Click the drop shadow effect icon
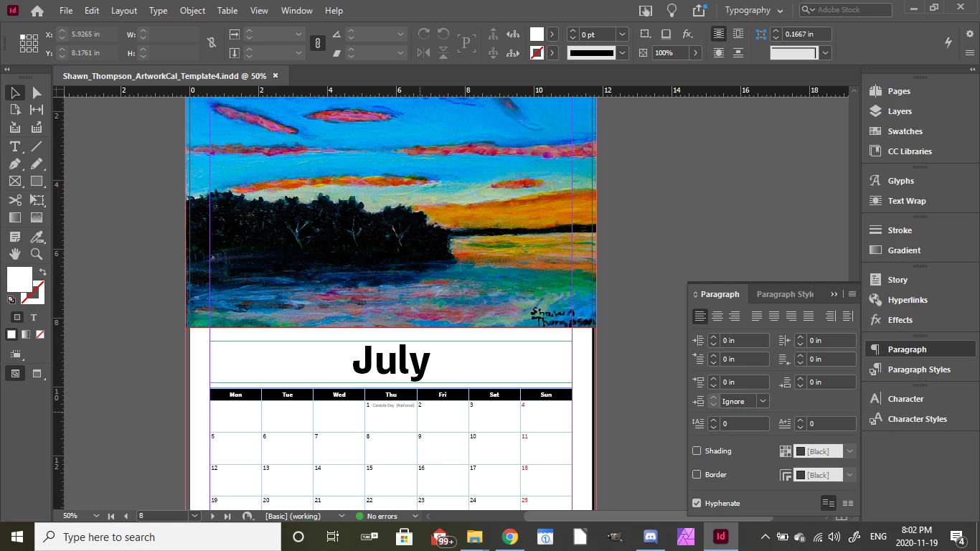Screen dimensions: 980x551 [x=666, y=34]
